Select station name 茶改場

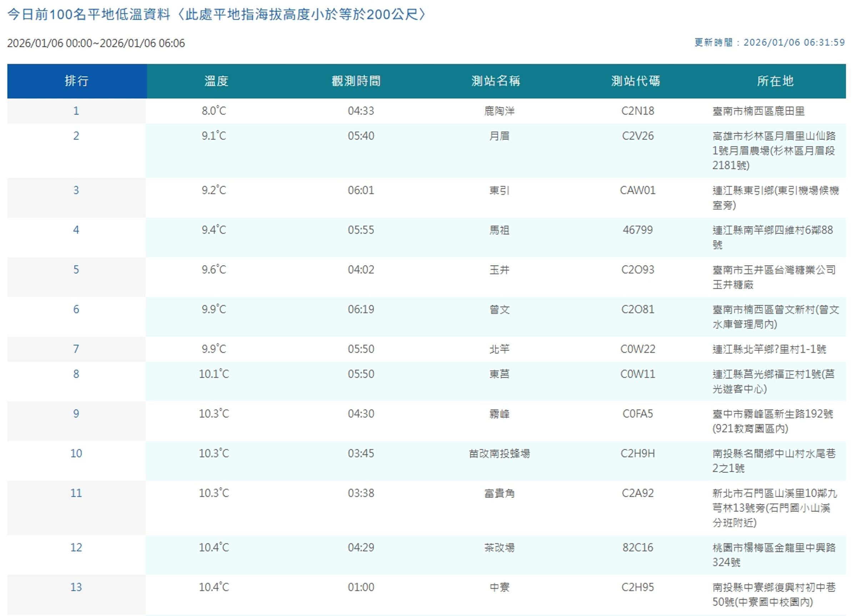pyautogui.click(x=499, y=547)
